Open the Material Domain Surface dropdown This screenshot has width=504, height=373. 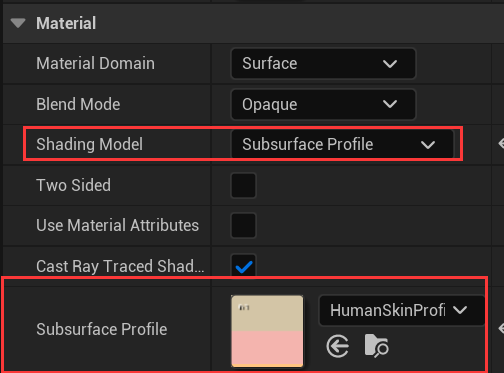pyautogui.click(x=323, y=63)
